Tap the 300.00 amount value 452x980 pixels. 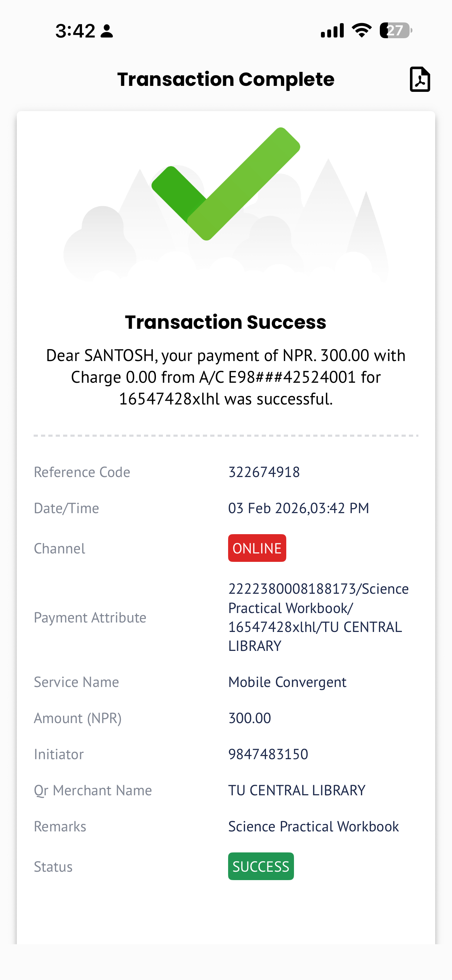(249, 718)
